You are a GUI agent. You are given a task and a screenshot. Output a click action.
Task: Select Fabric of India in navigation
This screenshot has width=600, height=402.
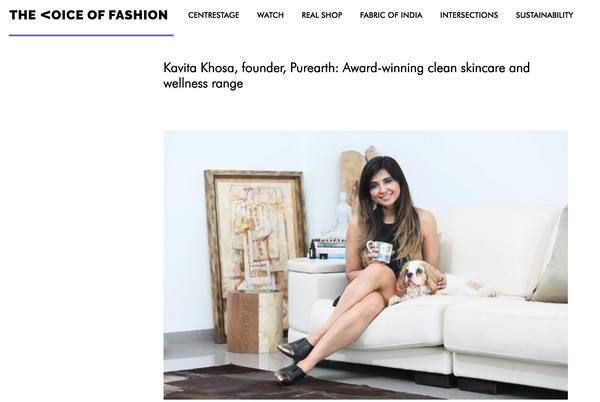click(391, 15)
